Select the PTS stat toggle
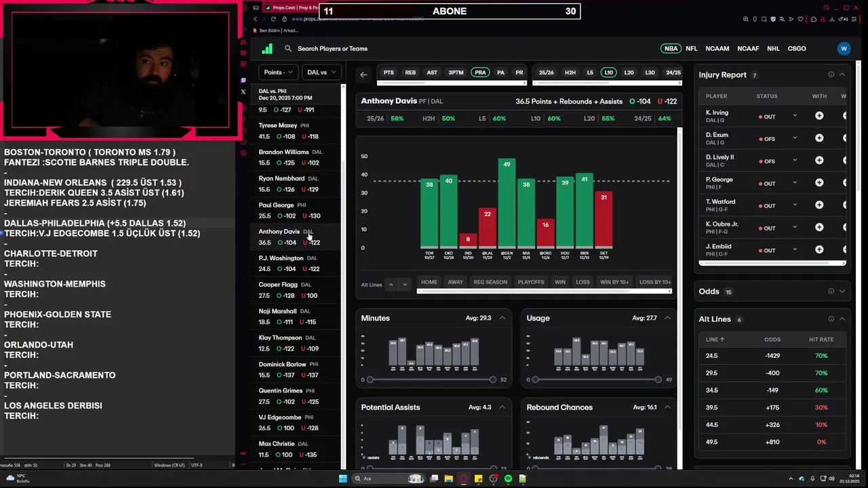This screenshot has height=488, width=868. (389, 73)
